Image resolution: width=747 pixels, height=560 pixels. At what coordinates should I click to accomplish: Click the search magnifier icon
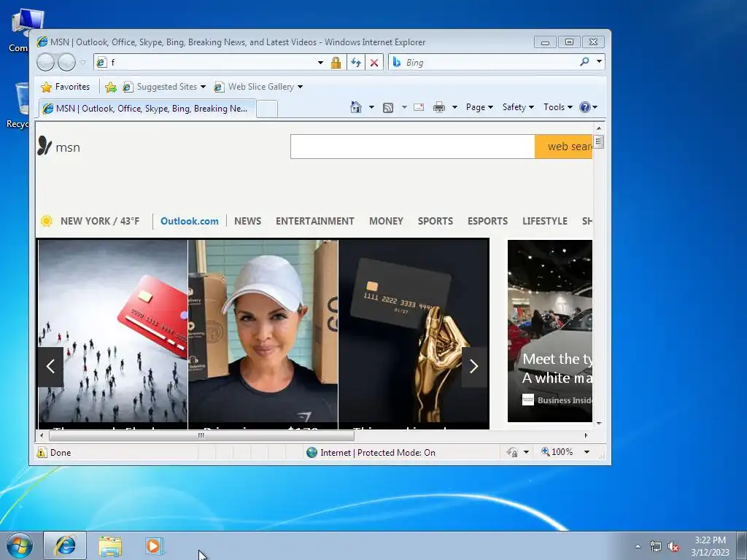tap(584, 62)
